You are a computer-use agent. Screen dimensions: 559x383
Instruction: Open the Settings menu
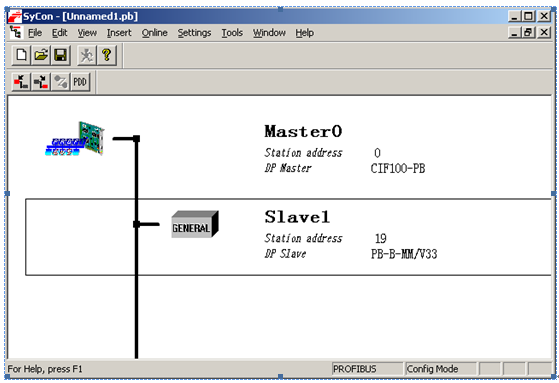coord(194,33)
